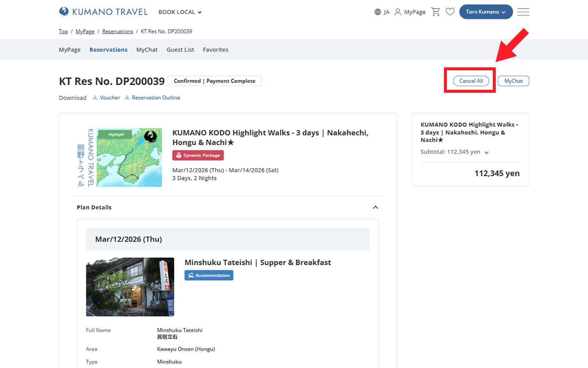Open the shopping cart
This screenshot has height=368, width=588.
click(x=435, y=12)
